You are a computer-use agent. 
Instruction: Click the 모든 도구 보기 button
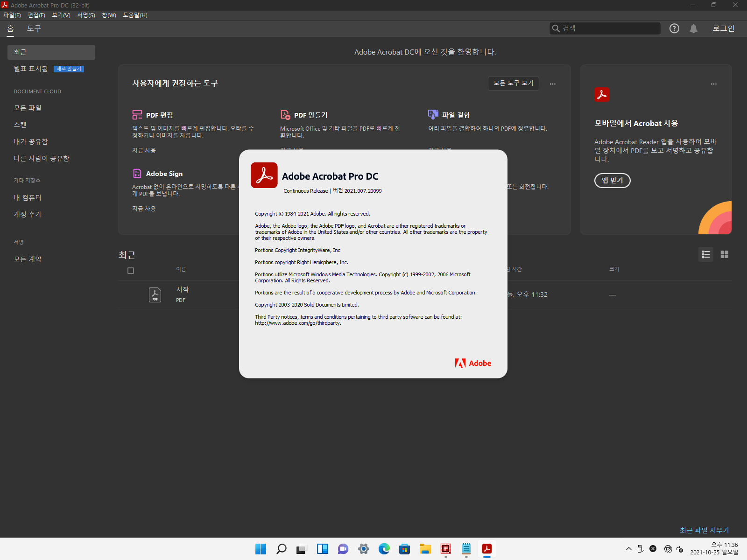514,83
